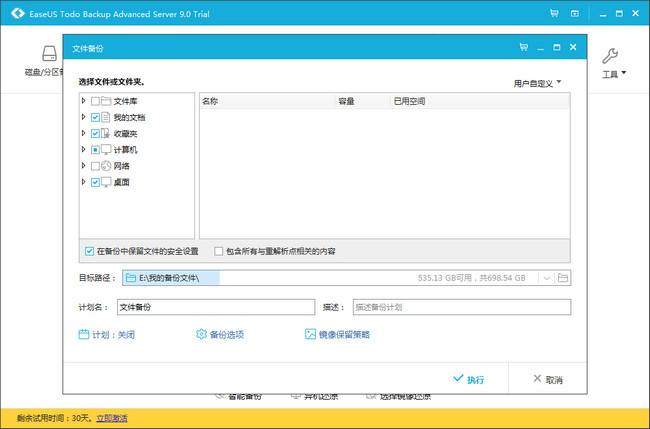The image size is (650, 429).
Task: Click the 计划名 input field
Action: [216, 307]
